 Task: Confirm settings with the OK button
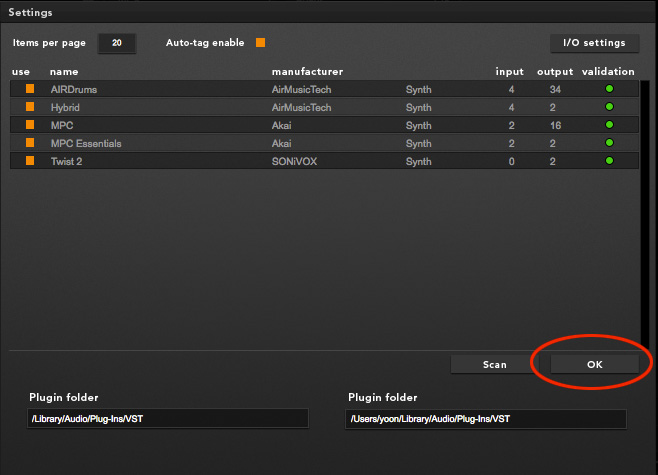(x=594, y=365)
